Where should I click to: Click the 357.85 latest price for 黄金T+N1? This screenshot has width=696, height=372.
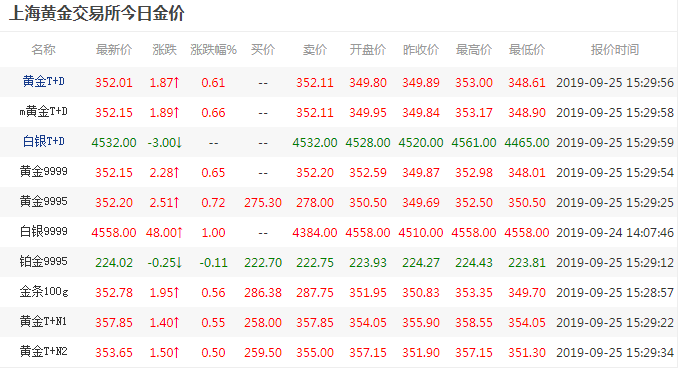114,323
